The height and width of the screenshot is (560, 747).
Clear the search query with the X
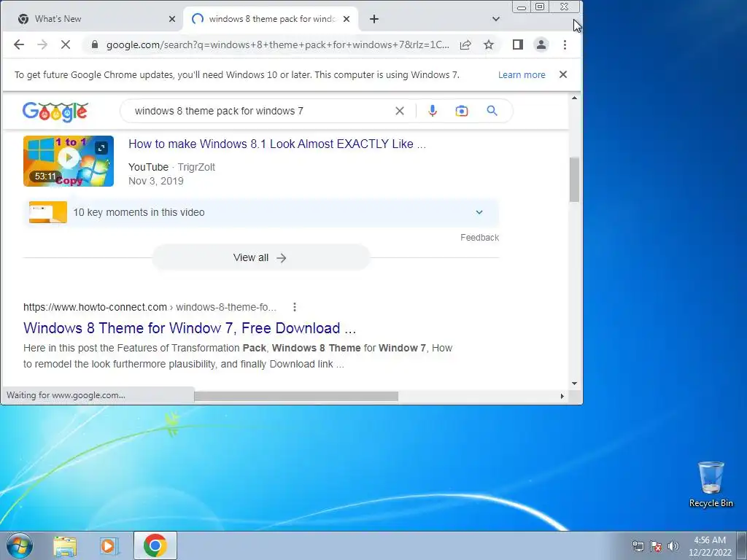pyautogui.click(x=400, y=111)
